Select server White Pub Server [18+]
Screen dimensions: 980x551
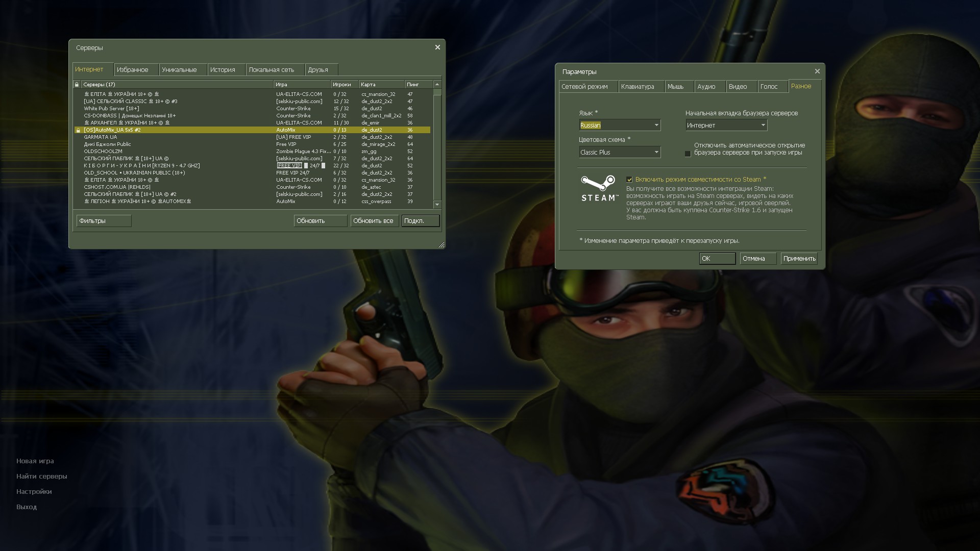point(252,108)
